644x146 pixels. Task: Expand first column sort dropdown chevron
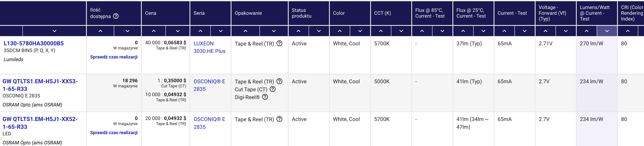click(x=55, y=31)
